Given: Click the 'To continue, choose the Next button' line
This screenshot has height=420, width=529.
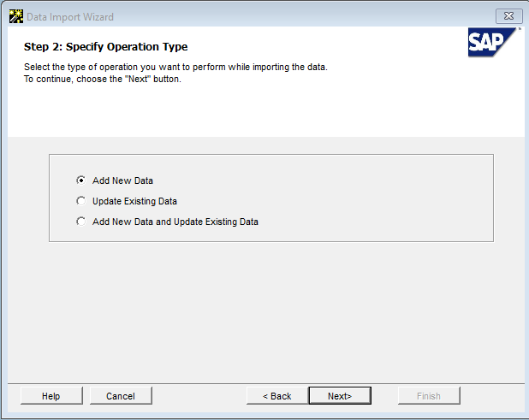Looking at the screenshot, I should [x=102, y=79].
